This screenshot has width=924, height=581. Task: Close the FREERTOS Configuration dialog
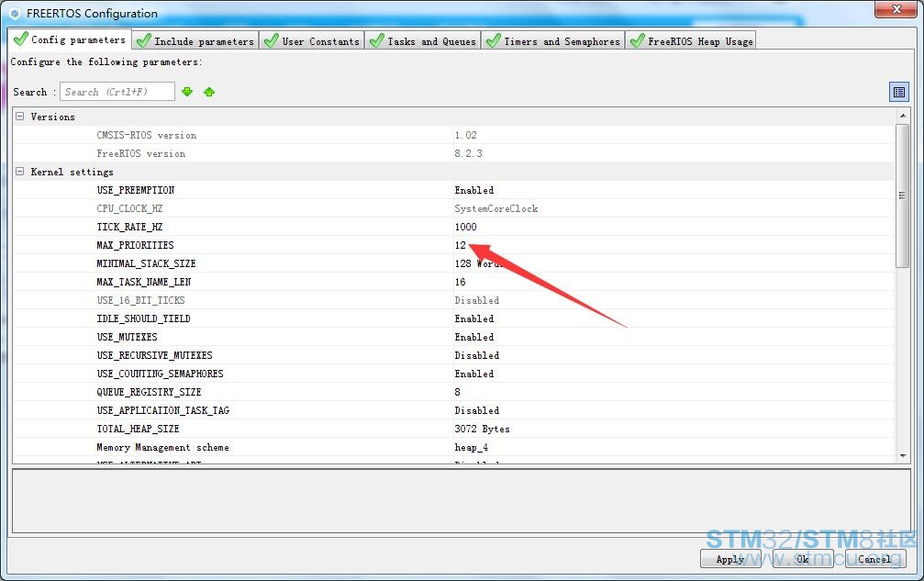896,9
